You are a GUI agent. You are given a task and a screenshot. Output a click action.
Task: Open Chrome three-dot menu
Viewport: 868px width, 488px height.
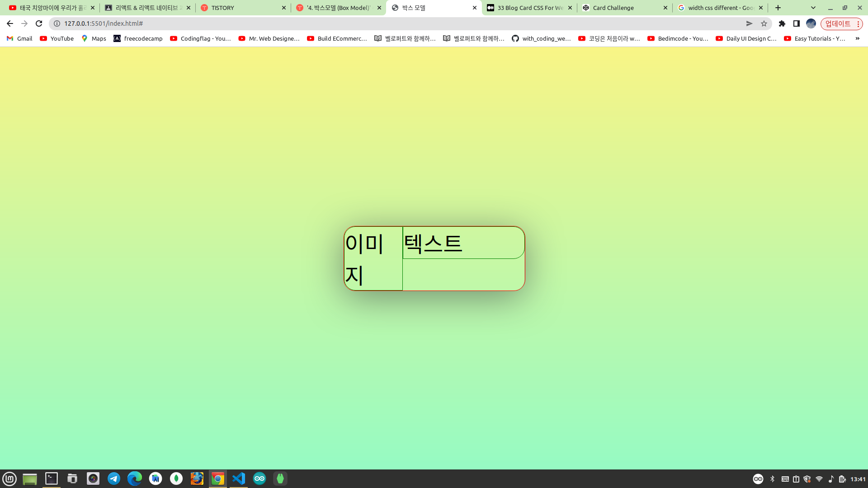tap(858, 23)
